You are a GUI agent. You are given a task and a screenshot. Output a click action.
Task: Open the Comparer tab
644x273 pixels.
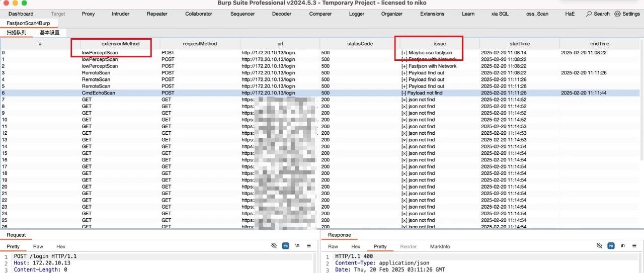(x=320, y=14)
